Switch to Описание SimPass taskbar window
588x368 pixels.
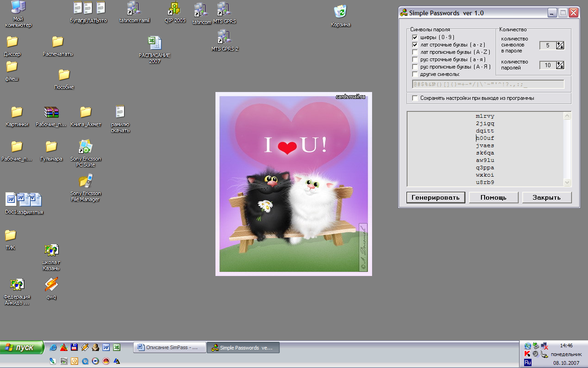tap(170, 348)
